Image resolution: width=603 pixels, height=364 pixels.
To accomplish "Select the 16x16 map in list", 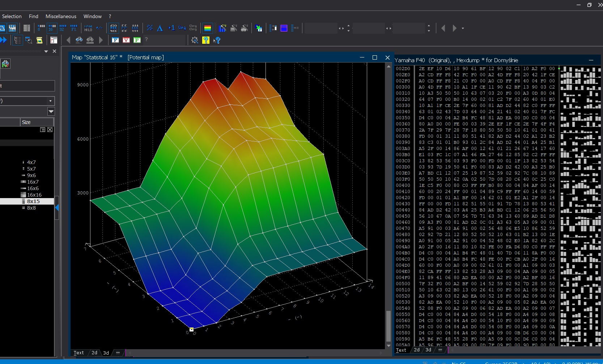I will click(x=34, y=195).
